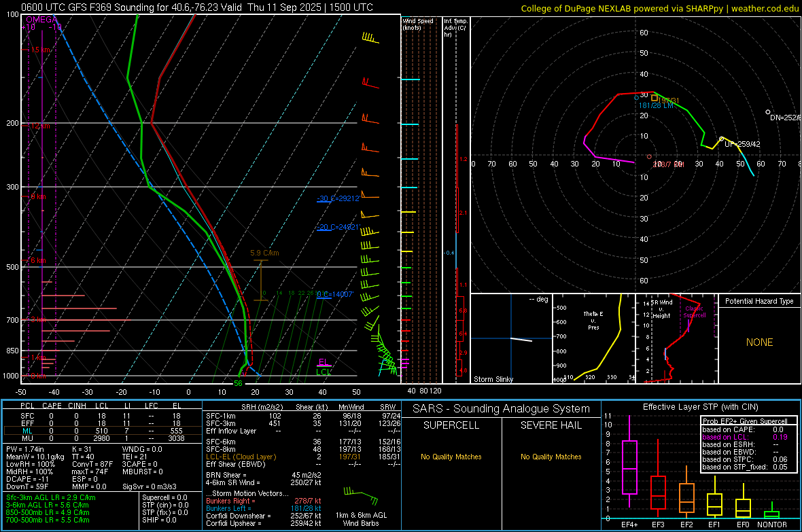802x532 pixels.
Task: Click the Prob EF2+ Given Supercell heading
Action: pyautogui.click(x=745, y=421)
